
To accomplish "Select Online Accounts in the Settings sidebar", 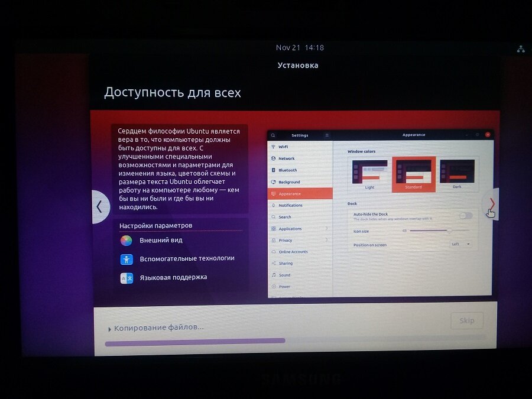I will click(x=300, y=252).
